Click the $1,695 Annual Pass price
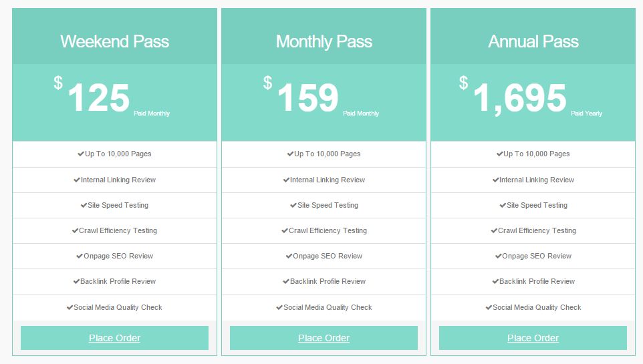Screen dimensions: 643x364 (x=519, y=98)
